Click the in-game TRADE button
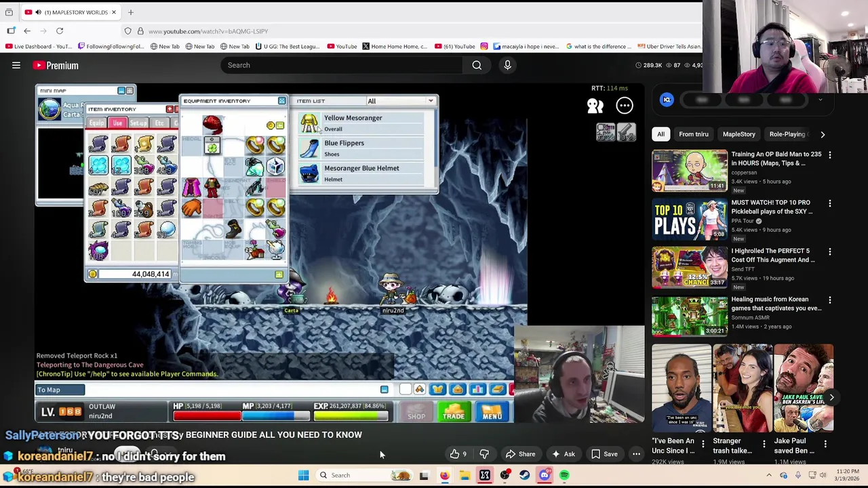This screenshot has width=868, height=488. click(454, 412)
